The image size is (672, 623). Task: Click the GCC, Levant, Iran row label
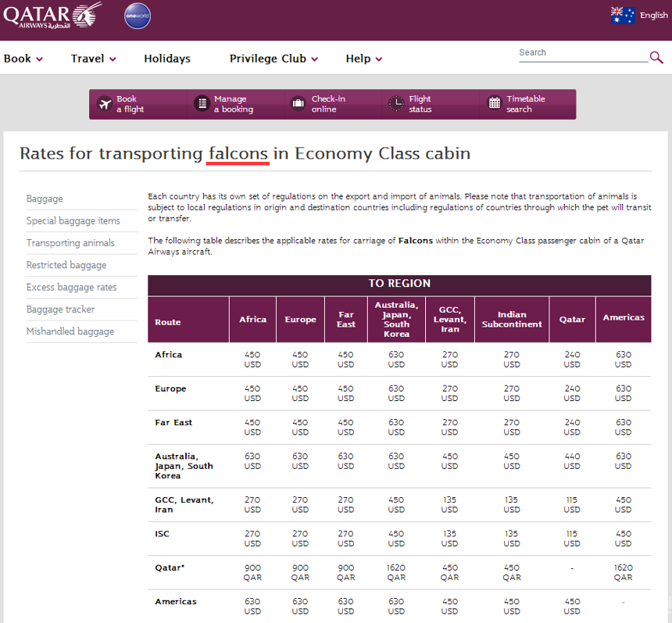(x=184, y=505)
